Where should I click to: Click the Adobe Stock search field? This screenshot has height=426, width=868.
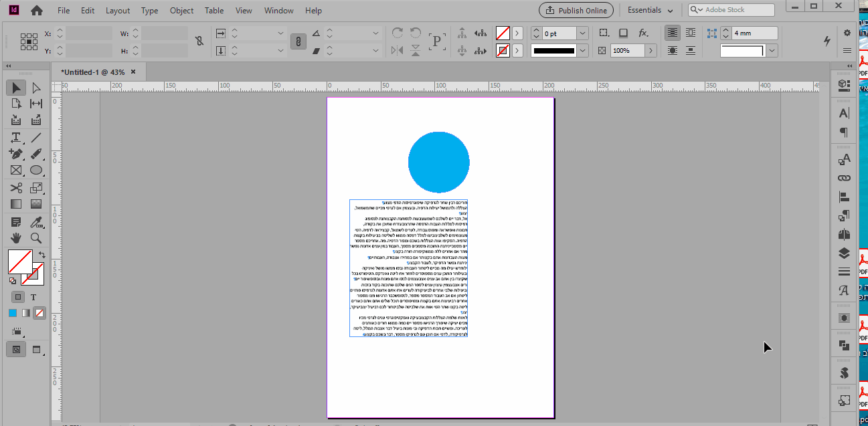731,10
